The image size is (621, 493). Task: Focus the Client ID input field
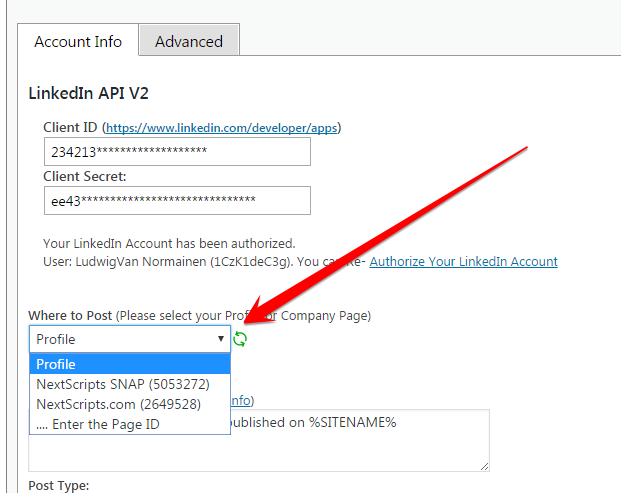(177, 152)
